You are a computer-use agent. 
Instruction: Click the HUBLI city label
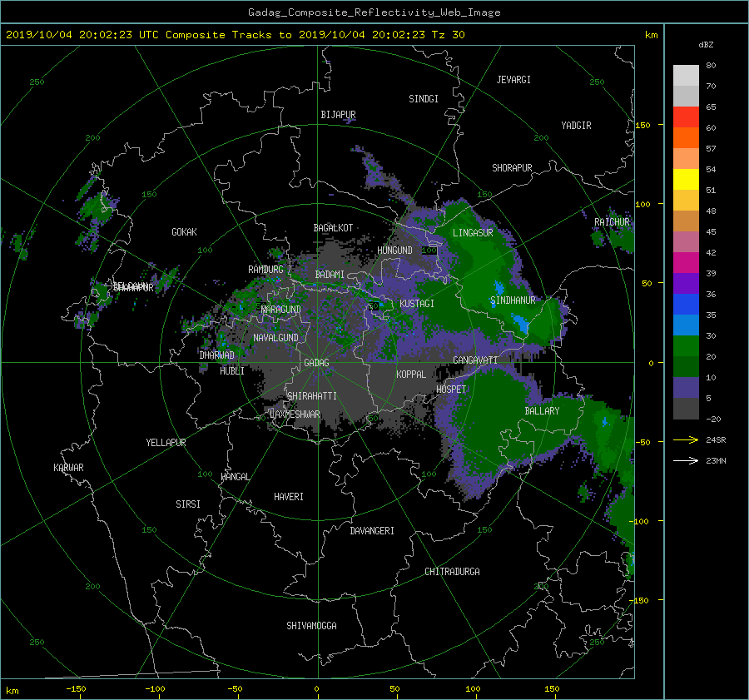(231, 371)
